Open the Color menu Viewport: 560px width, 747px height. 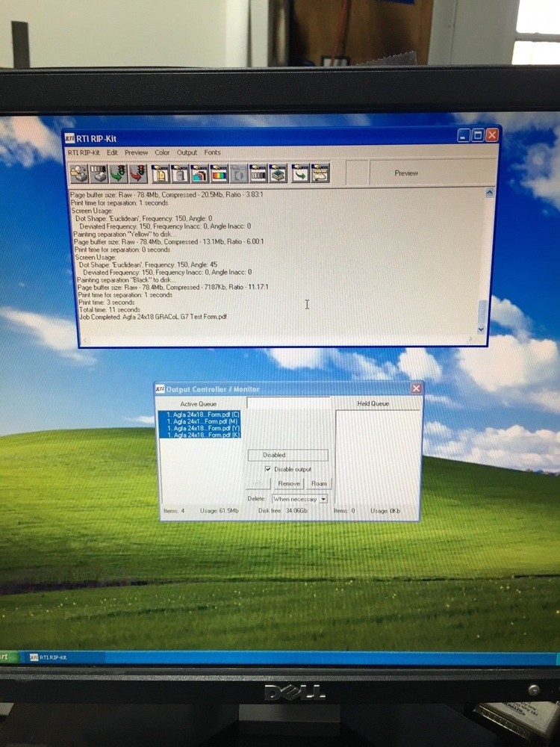162,152
